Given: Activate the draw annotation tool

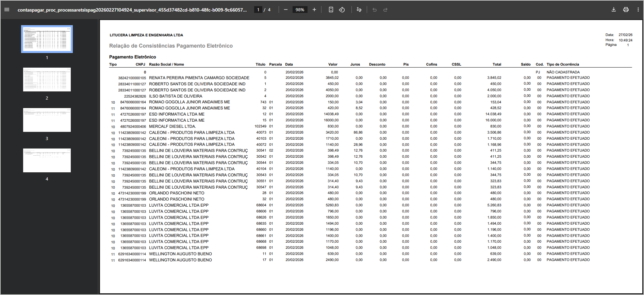Looking at the screenshot, I should pos(359,10).
